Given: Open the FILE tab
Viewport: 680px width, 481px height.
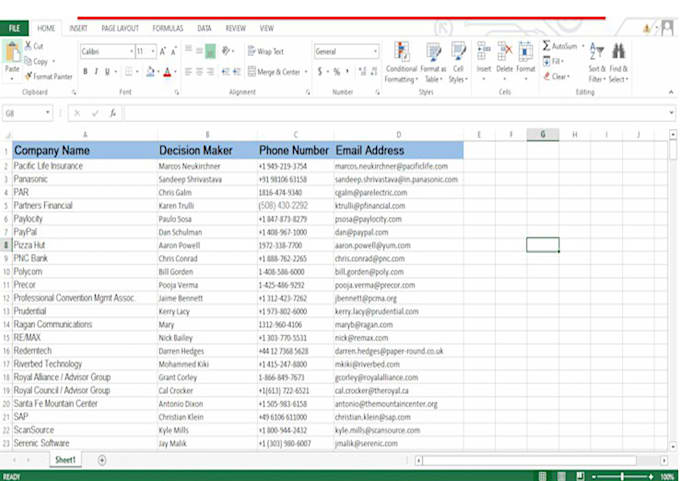Looking at the screenshot, I should pyautogui.click(x=14, y=28).
